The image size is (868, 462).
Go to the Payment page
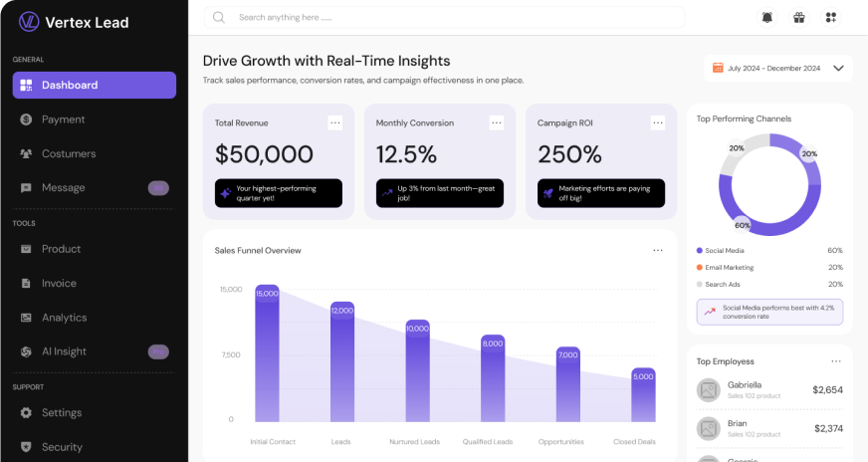[63, 119]
